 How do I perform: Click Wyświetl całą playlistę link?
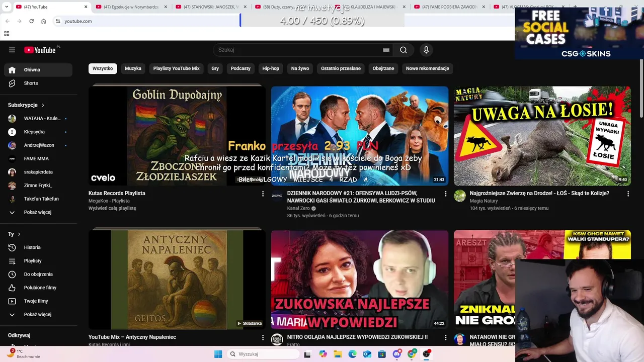112,208
